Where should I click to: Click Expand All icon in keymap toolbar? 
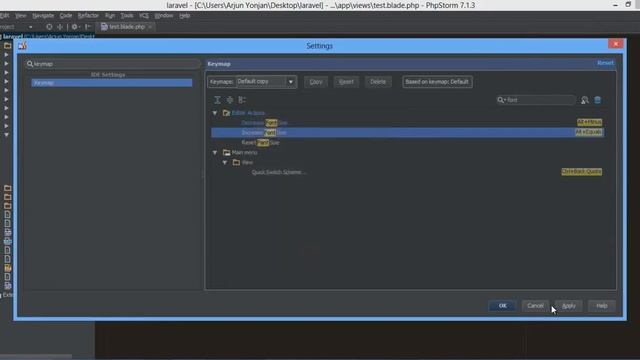[x=217, y=100]
